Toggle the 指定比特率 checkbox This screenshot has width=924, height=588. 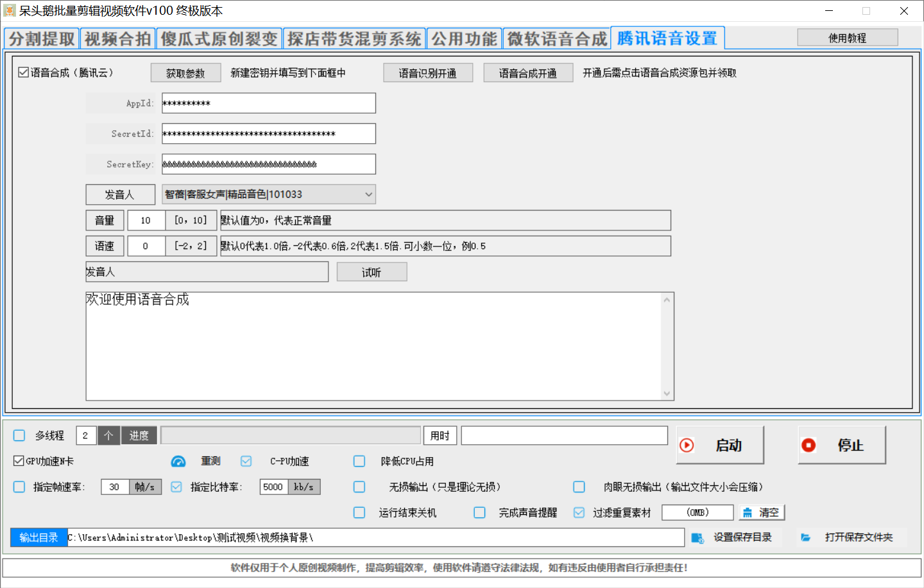coord(176,487)
